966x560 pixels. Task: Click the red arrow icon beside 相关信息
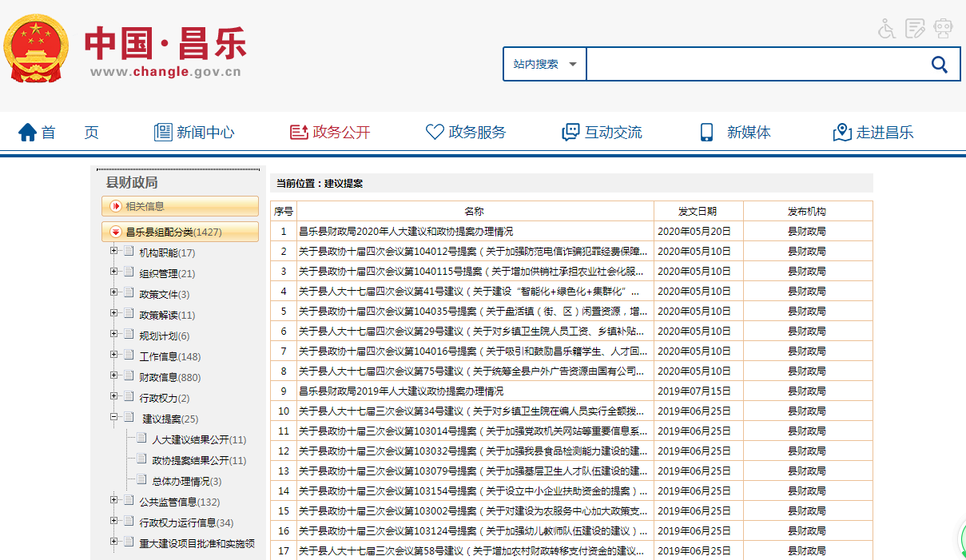[x=116, y=206]
